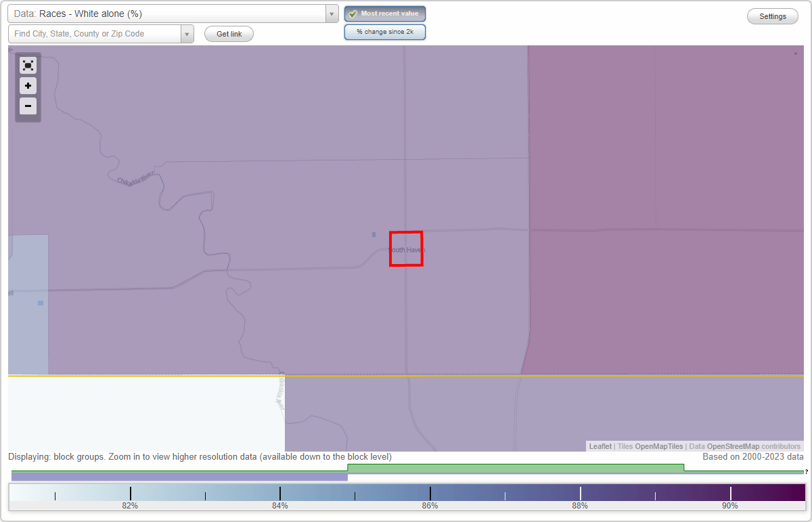The width and height of the screenshot is (812, 522).
Task: Click the Displaying block groups status text
Action: coord(200,457)
